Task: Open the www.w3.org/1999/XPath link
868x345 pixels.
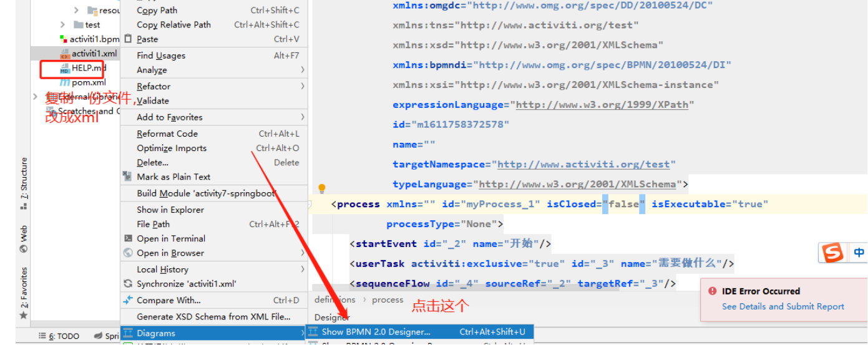Action: click(602, 105)
